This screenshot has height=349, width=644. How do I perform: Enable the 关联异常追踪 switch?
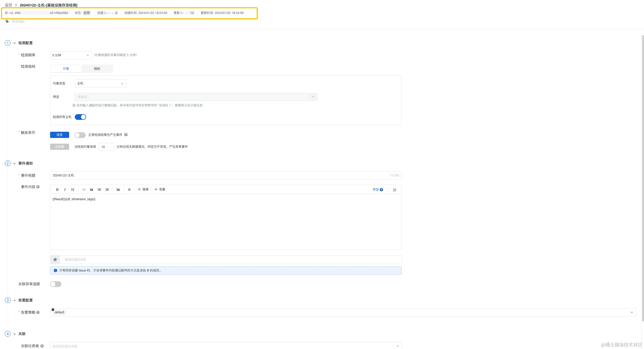56,284
